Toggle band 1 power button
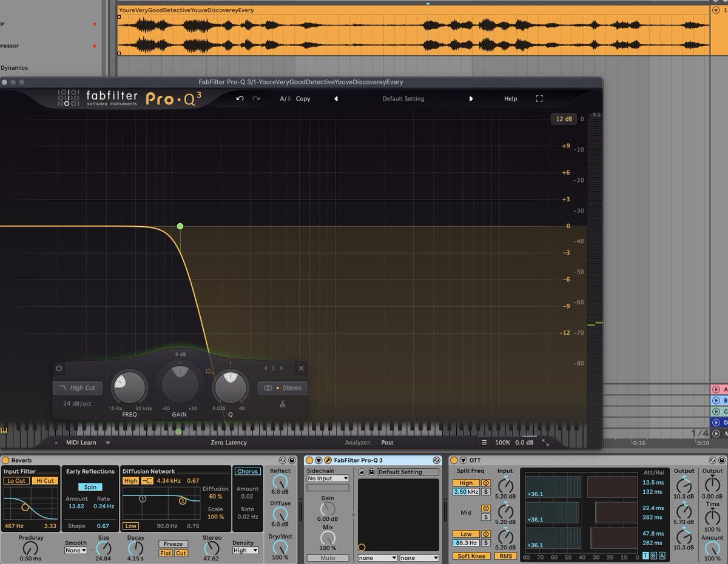This screenshot has width=728, height=564. coord(59,368)
